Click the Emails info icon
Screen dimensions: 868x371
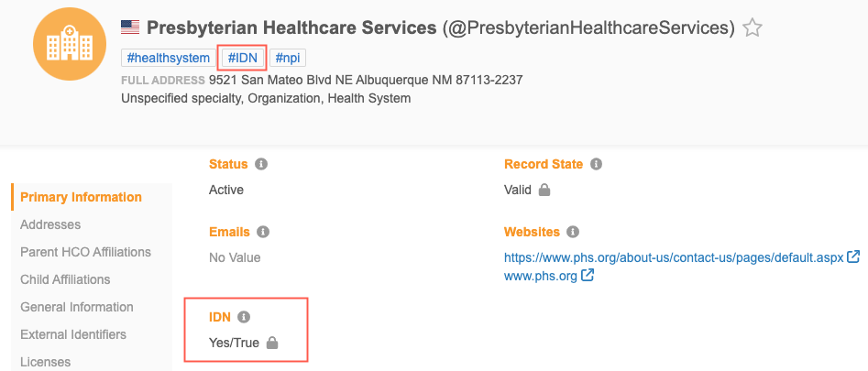263,233
